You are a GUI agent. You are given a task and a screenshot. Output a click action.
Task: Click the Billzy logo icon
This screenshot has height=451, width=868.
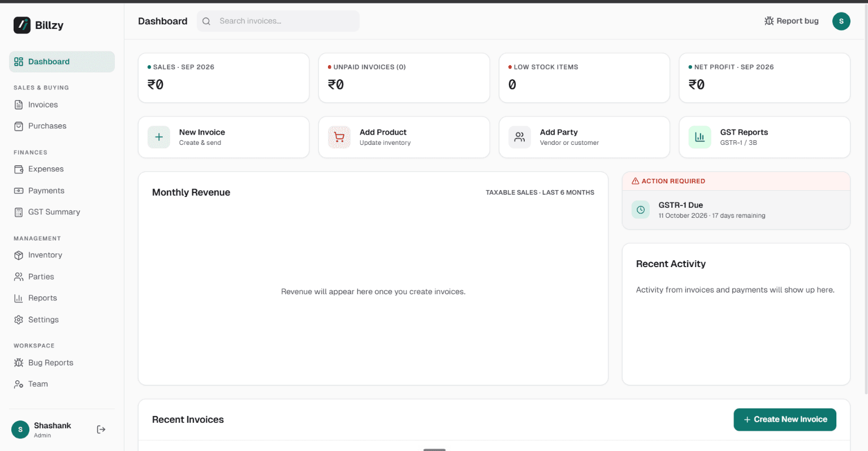(x=22, y=25)
